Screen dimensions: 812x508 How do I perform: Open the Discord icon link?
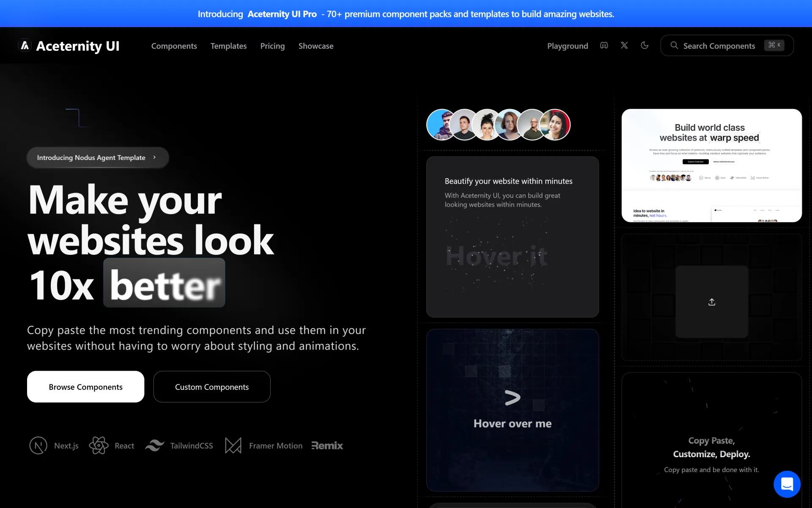click(x=604, y=45)
